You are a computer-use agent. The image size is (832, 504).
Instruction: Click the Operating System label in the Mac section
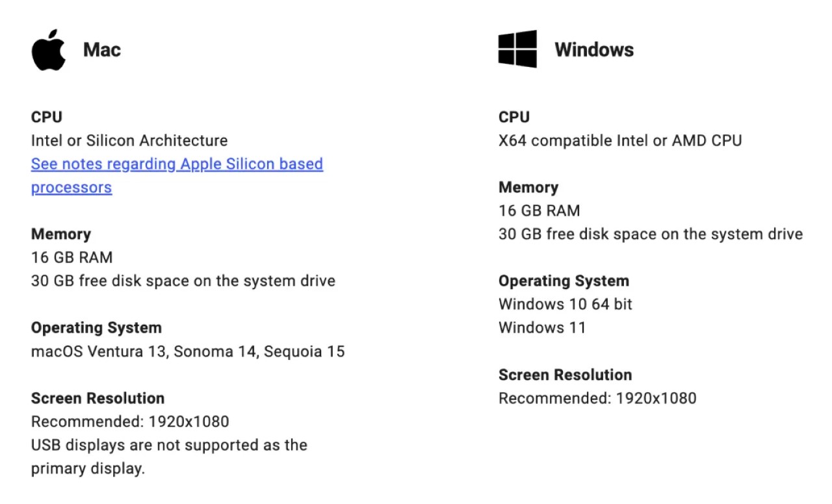pos(96,327)
